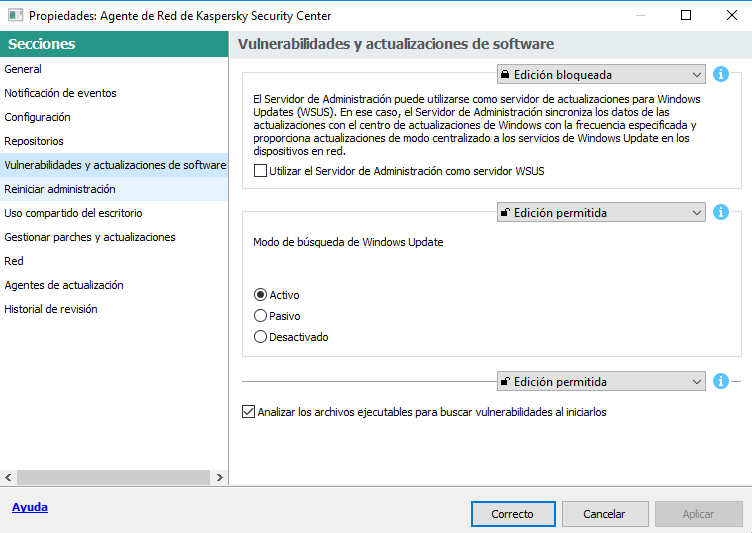Click the info icon beside the Edición bloqueada dropdown
Viewport: 752px width, 533px height.
pyautogui.click(x=720, y=74)
